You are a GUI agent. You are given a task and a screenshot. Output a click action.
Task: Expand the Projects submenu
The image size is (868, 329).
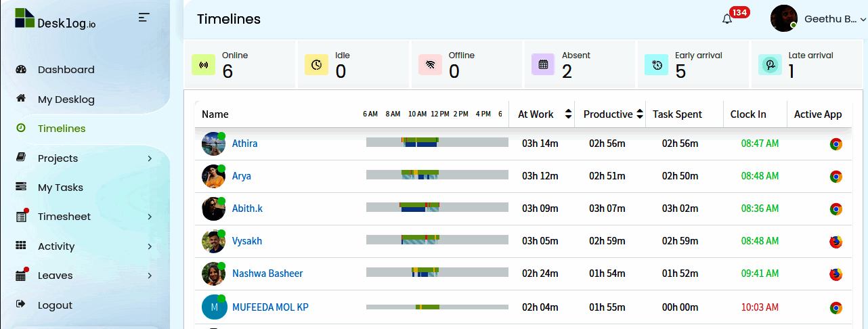[x=150, y=158]
